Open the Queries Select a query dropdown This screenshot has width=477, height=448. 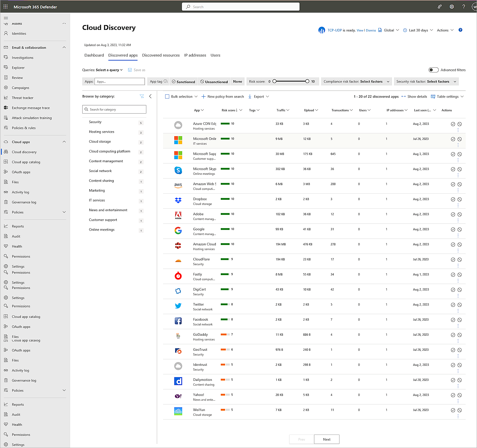(x=109, y=70)
